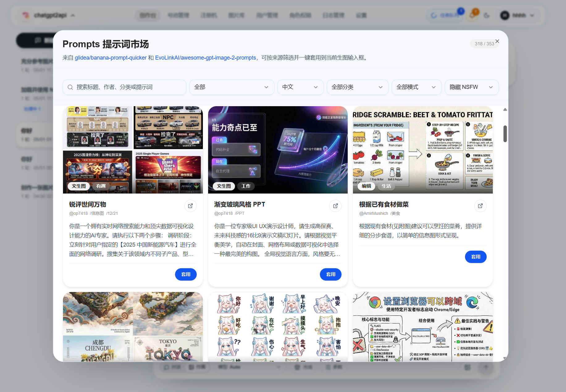
Task: Focus the 搜索标题、作者、分类或提示词 search field
Action: [124, 87]
